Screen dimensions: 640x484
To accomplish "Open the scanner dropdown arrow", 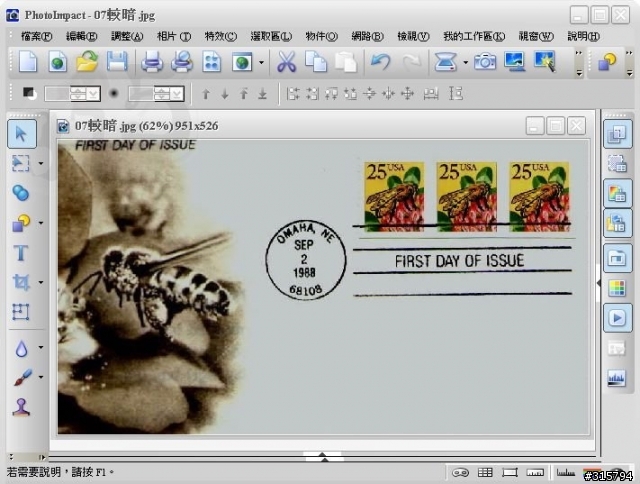I will pyautogui.click(x=465, y=62).
